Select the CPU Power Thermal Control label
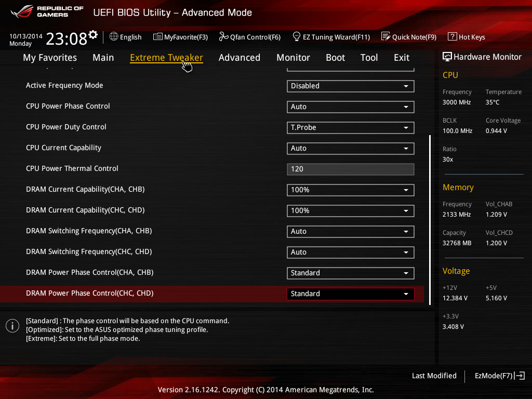The width and height of the screenshot is (532, 399). (x=72, y=169)
